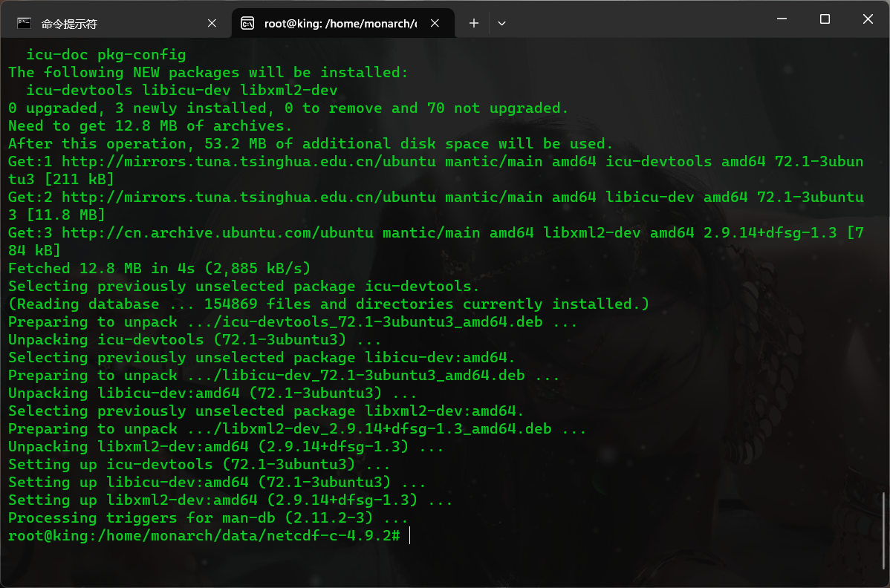Click 'icu-devtools libicu-dev libxml2-dev' package list
The height and width of the screenshot is (588, 890).
(181, 91)
